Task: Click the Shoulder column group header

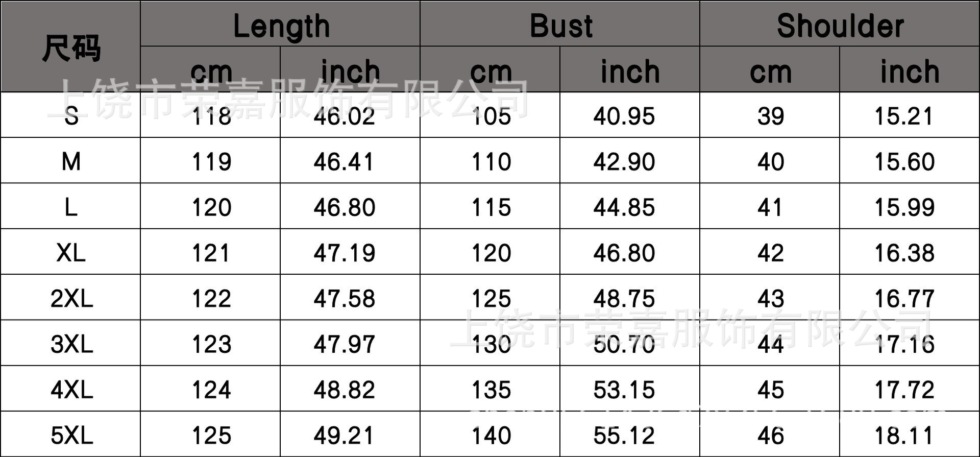Action: point(840,26)
